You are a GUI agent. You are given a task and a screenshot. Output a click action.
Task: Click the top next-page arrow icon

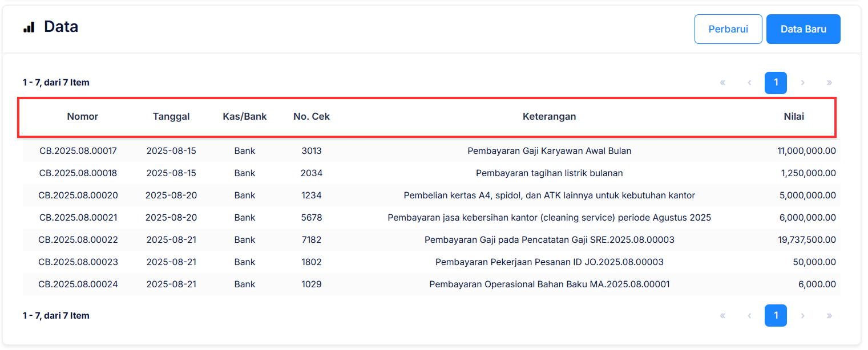802,83
